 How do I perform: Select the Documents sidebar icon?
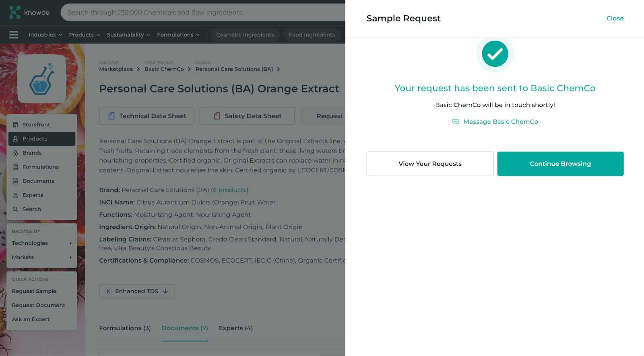(x=16, y=181)
